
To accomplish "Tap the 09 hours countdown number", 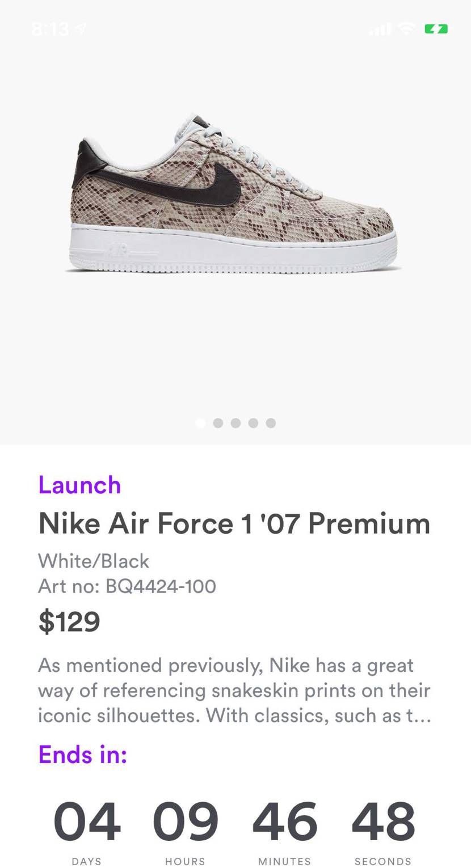I will pos(186,822).
